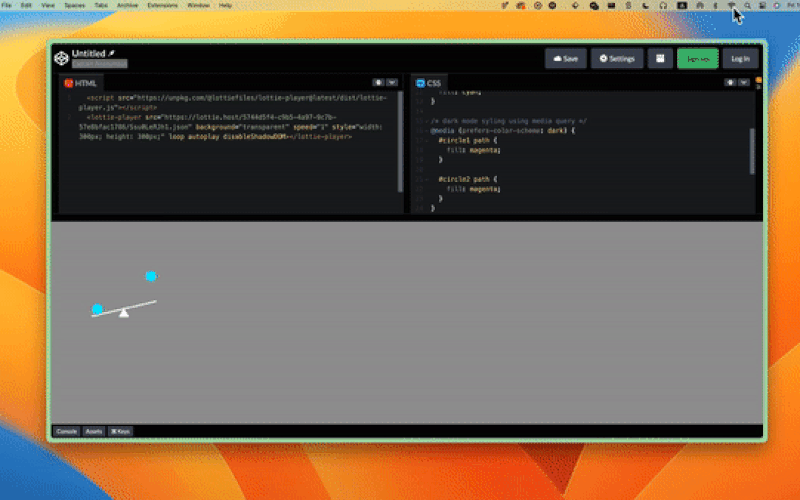Click the '#circle1 path {' code line
This screenshot has height=500, width=800.
[468, 140]
